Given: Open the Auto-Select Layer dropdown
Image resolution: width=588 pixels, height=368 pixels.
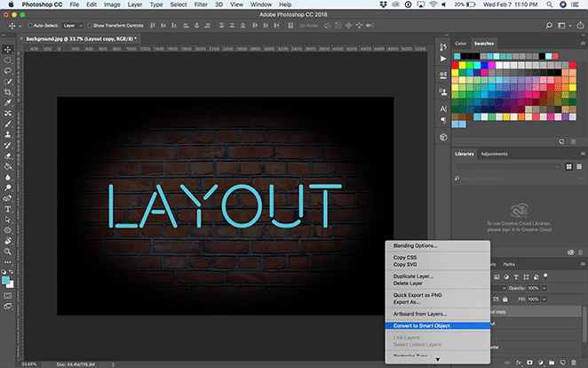Looking at the screenshot, I should coord(72,26).
